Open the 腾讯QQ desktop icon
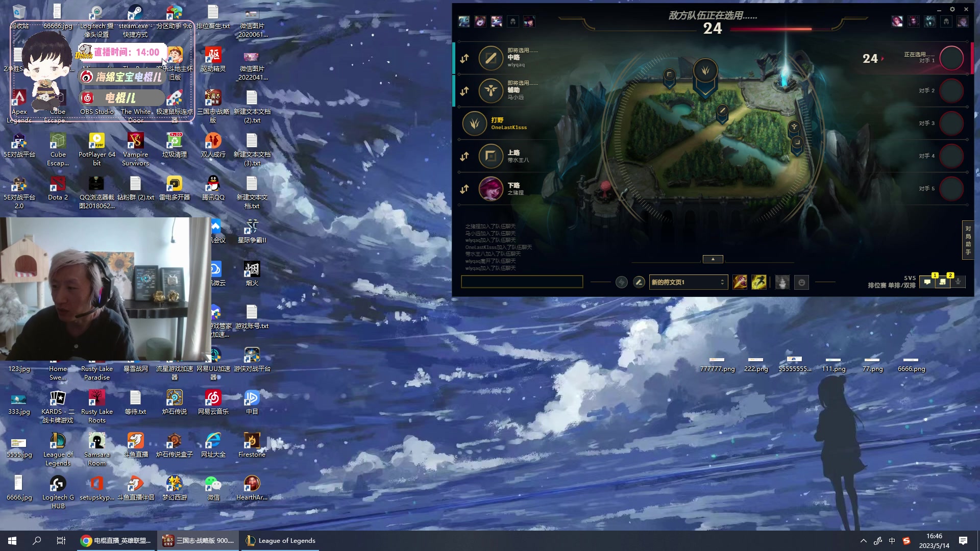The image size is (980, 551). coord(213,188)
